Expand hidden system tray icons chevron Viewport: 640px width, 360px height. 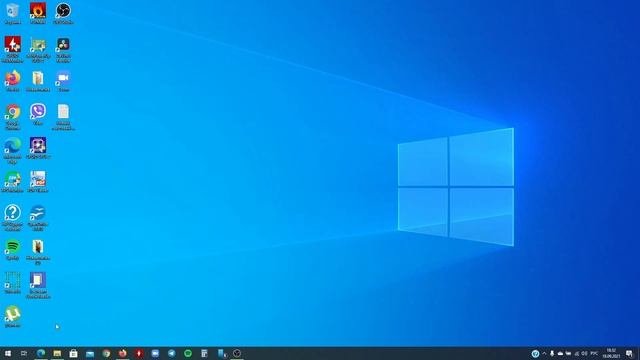click(544, 353)
